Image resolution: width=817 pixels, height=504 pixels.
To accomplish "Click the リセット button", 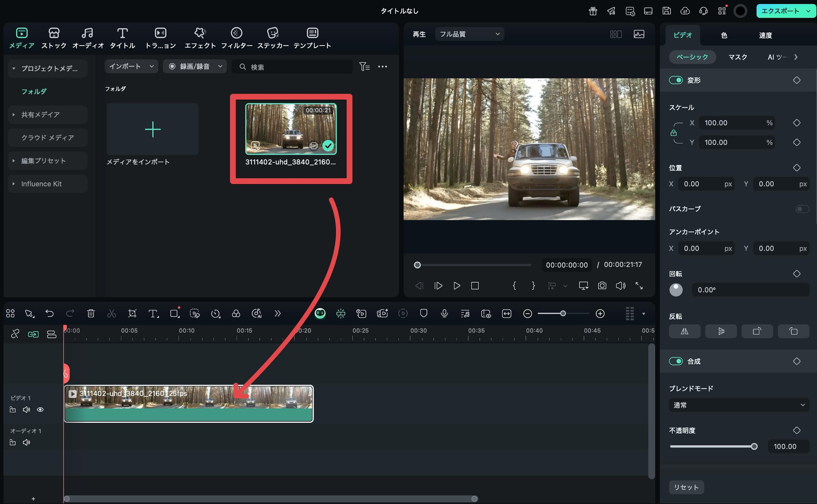I will pos(686,487).
